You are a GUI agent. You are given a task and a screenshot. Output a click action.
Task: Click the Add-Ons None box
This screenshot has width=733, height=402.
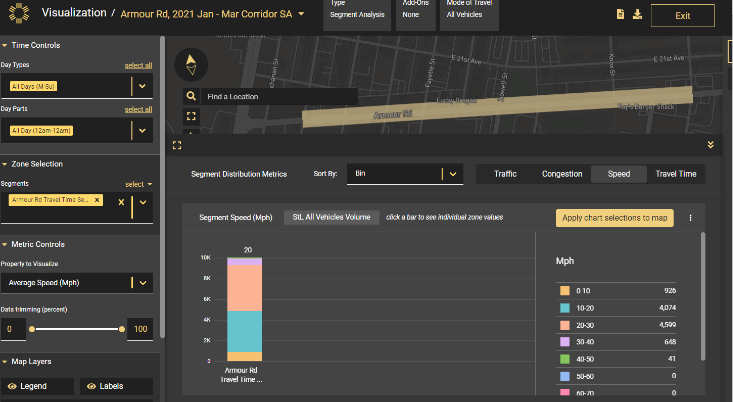click(416, 13)
